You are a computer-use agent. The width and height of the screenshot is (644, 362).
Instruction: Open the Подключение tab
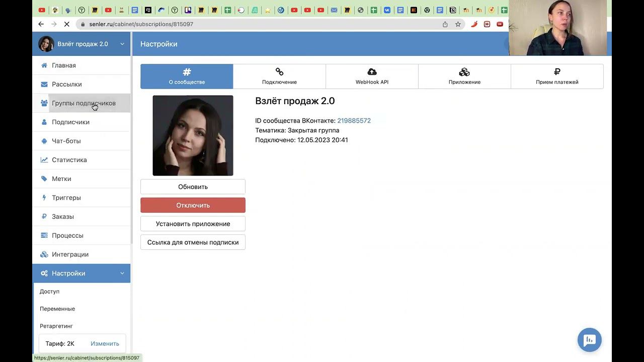point(279,76)
